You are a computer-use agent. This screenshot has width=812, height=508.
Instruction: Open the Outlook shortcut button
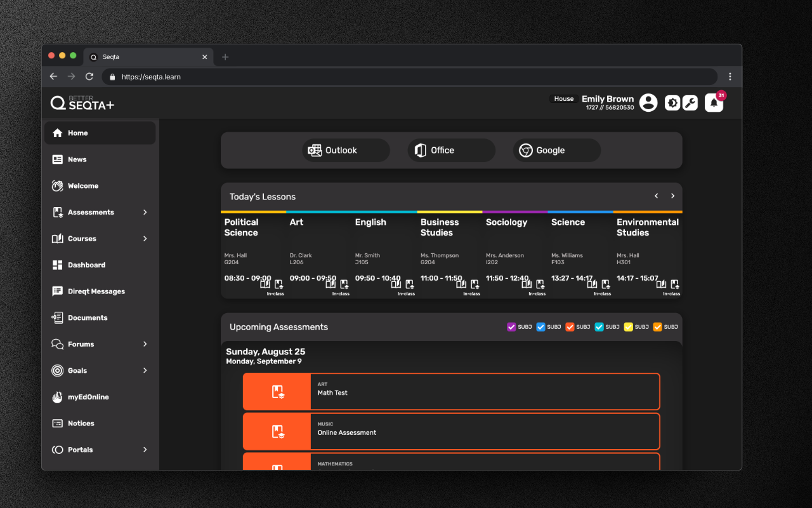(x=346, y=150)
